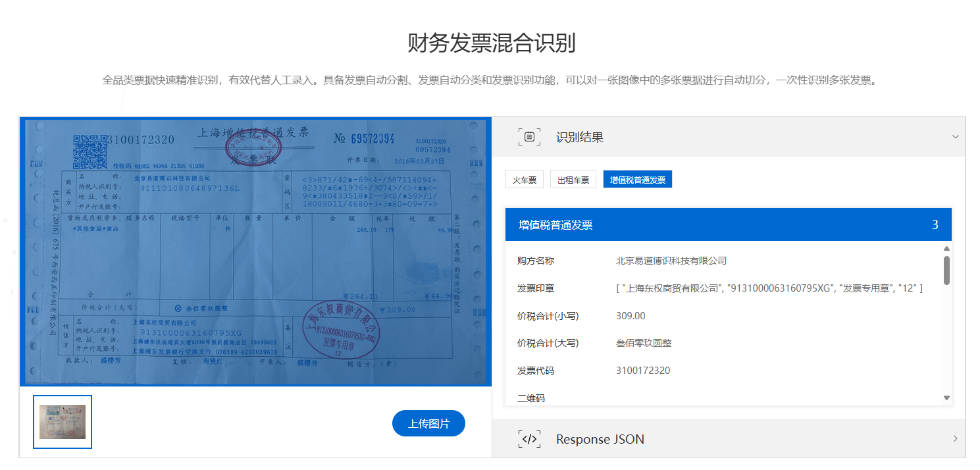Click the results list scrollbar thumb
Image resolution: width=980 pixels, height=470 pixels.
[946, 271]
